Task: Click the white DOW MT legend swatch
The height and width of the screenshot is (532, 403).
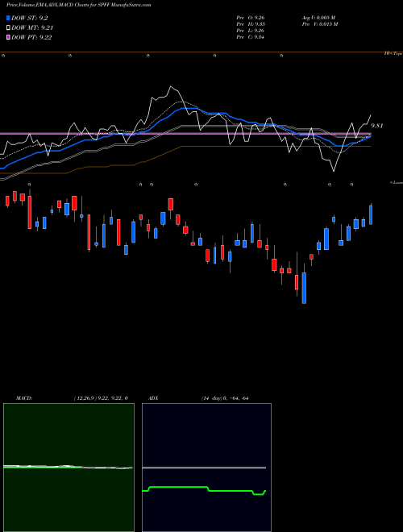Action: 8,28
